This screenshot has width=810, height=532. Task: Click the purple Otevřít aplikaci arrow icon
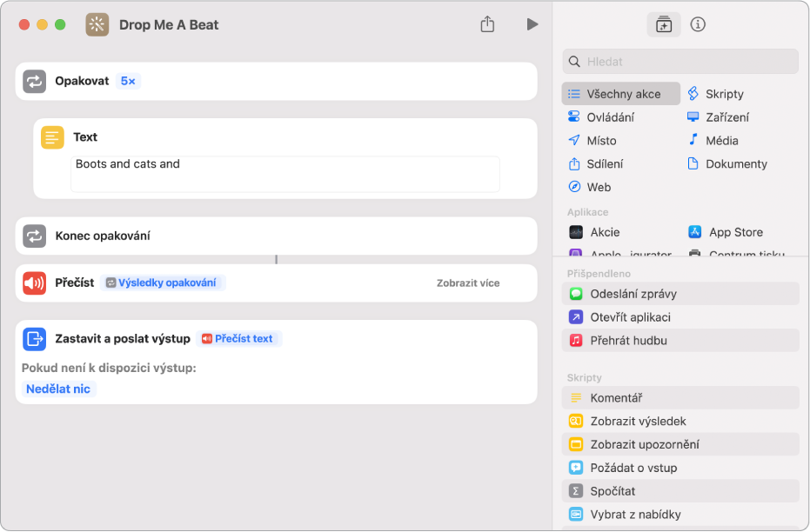click(576, 317)
